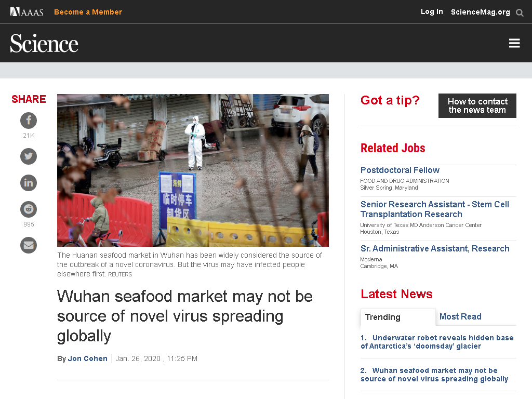Screen dimensions: 532x399
Task: Click the Log In link
Action: (432, 12)
